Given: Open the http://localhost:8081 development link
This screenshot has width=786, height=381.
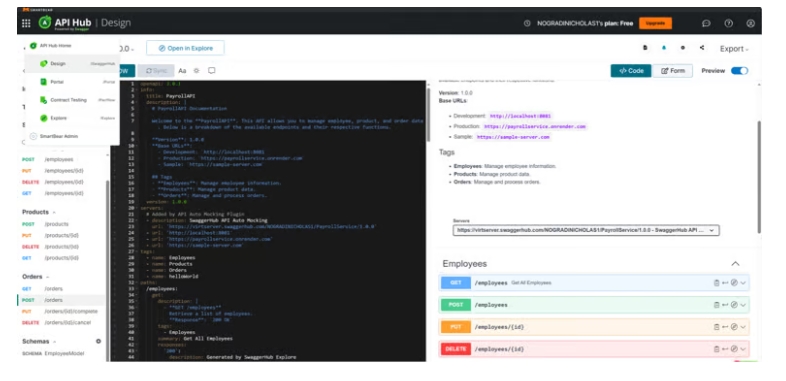Looking at the screenshot, I should click(x=520, y=116).
